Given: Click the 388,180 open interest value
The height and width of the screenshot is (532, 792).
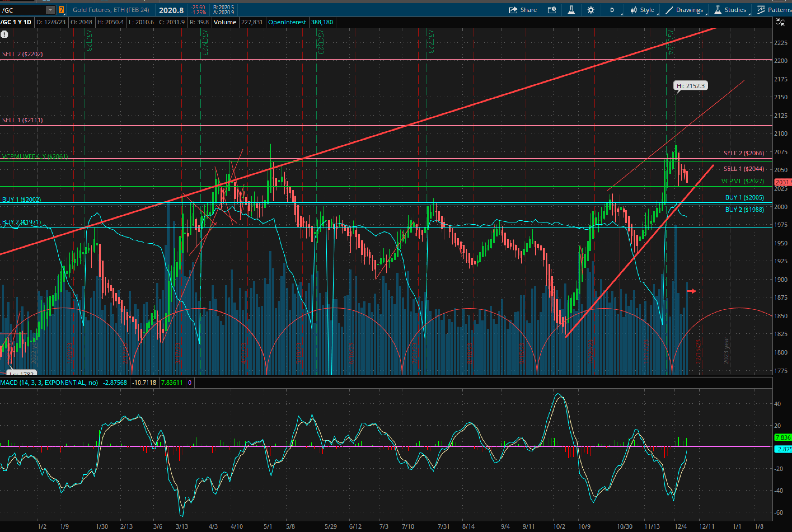Looking at the screenshot, I should tap(322, 22).
